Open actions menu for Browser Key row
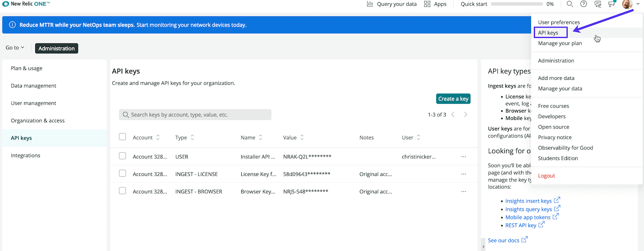The width and height of the screenshot is (644, 251). (463, 192)
